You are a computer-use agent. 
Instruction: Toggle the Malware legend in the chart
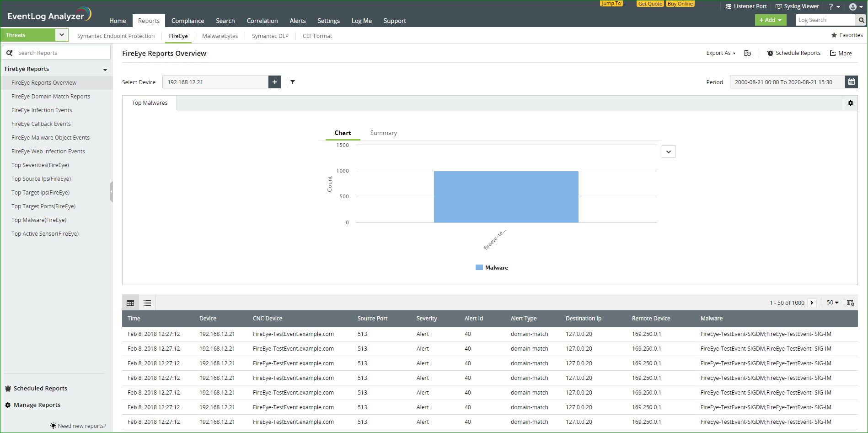point(492,267)
